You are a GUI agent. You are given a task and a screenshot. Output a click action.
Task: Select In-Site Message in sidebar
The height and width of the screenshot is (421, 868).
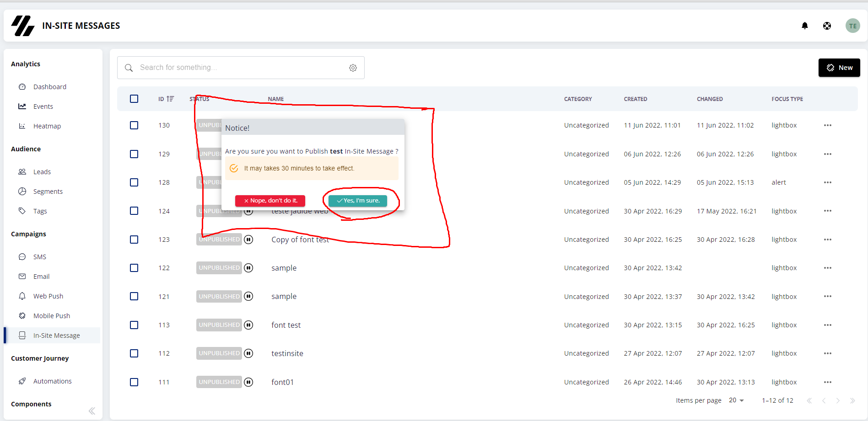[x=52, y=336]
